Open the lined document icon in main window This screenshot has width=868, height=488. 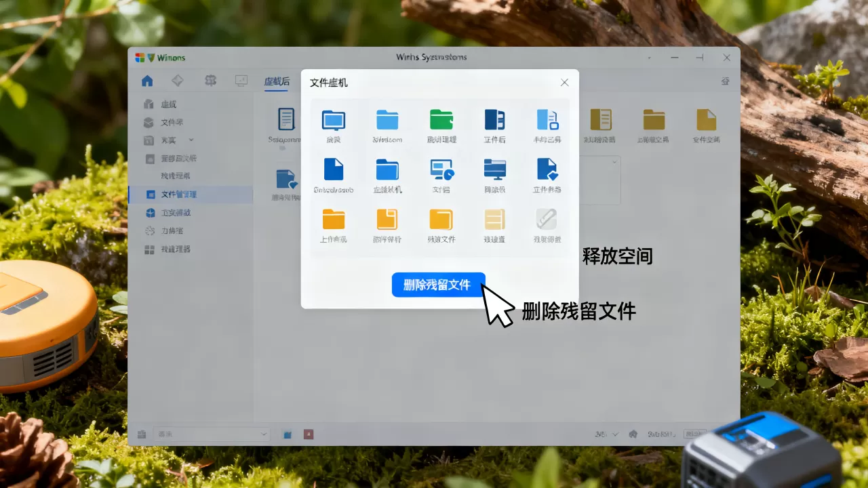click(287, 119)
